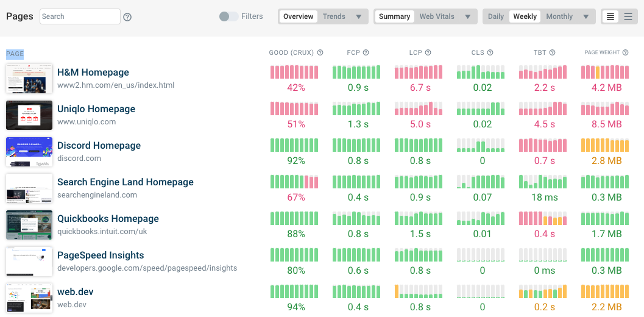Click the Quickbooks Homepage screenshot thumbnail

(x=29, y=225)
